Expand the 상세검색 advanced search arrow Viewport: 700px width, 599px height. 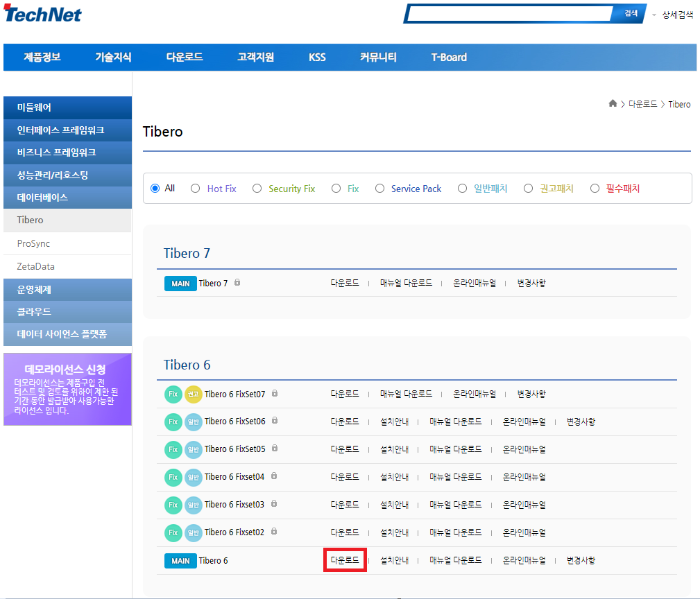click(654, 15)
